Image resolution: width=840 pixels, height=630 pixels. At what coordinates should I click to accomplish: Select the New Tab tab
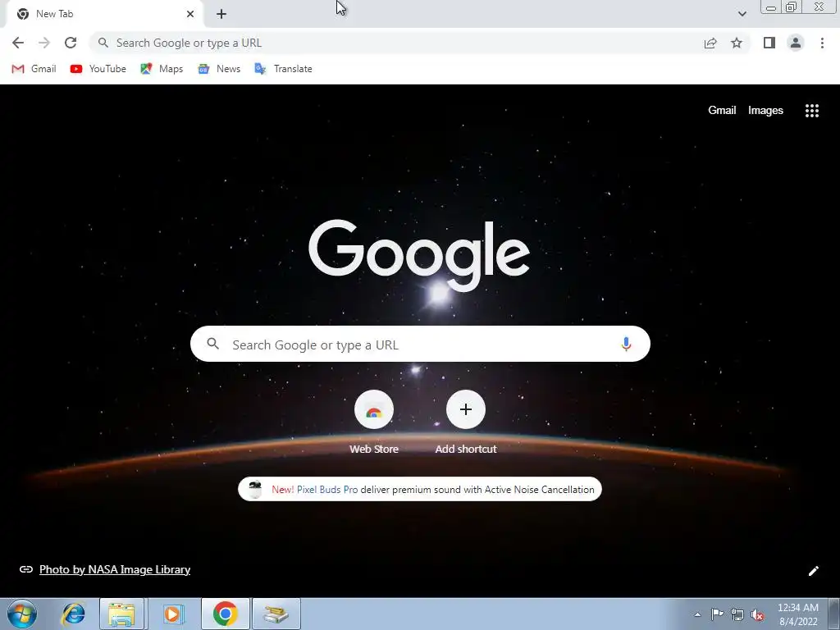click(x=104, y=14)
